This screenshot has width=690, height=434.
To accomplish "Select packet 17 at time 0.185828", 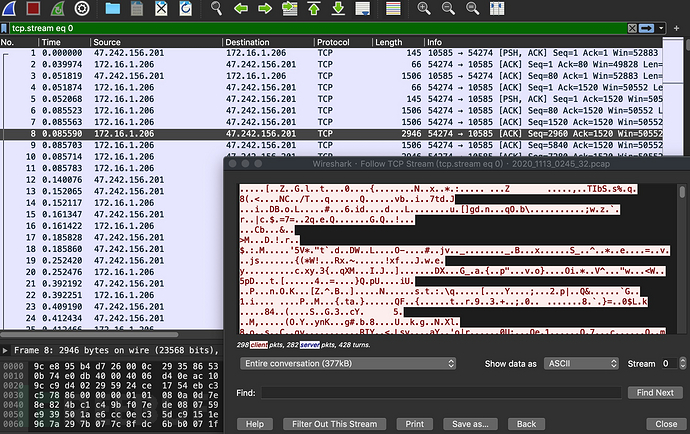I will point(112,237).
